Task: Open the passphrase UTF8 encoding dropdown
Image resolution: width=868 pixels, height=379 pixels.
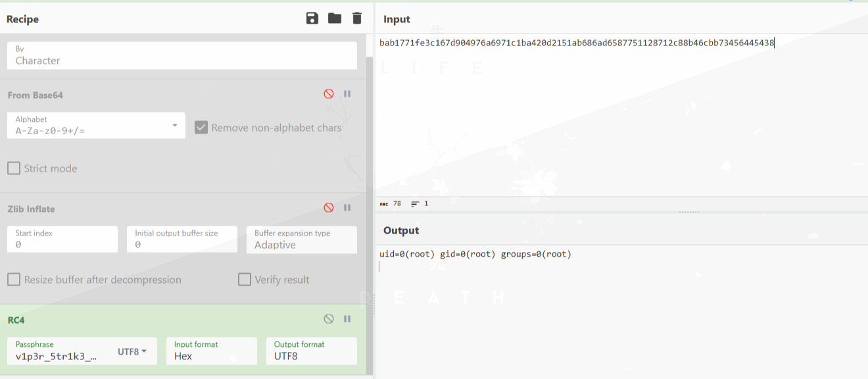Action: coord(132,352)
